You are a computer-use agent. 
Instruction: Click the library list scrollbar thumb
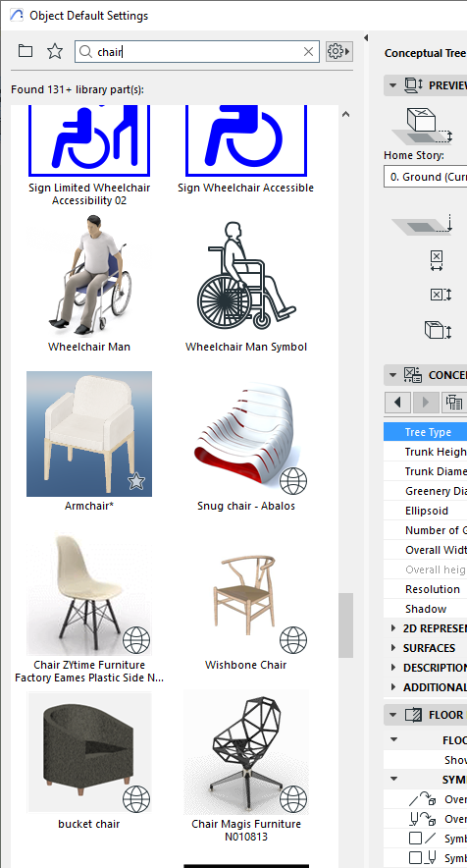pyautogui.click(x=345, y=625)
